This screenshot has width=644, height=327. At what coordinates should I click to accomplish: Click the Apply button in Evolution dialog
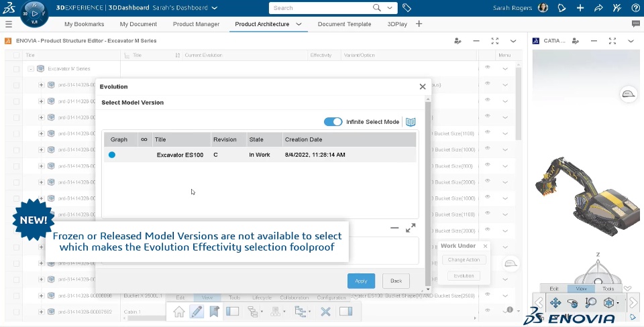(x=361, y=281)
